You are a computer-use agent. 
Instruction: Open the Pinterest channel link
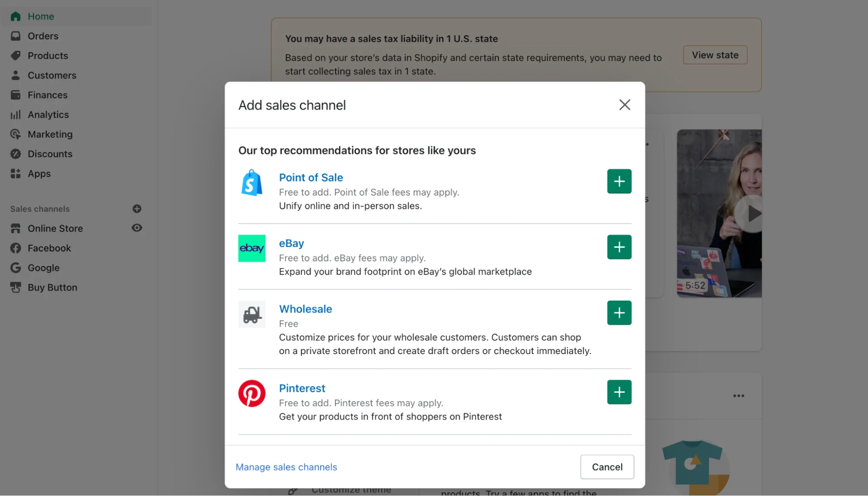pos(302,388)
